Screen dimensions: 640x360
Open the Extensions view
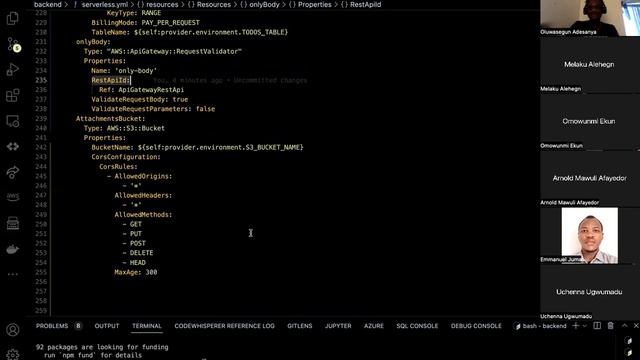coord(13,96)
